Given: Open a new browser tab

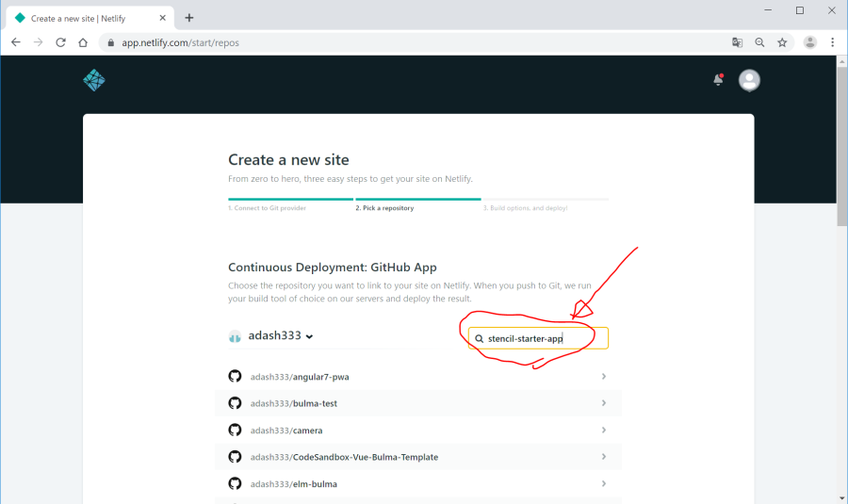Looking at the screenshot, I should pyautogui.click(x=189, y=18).
